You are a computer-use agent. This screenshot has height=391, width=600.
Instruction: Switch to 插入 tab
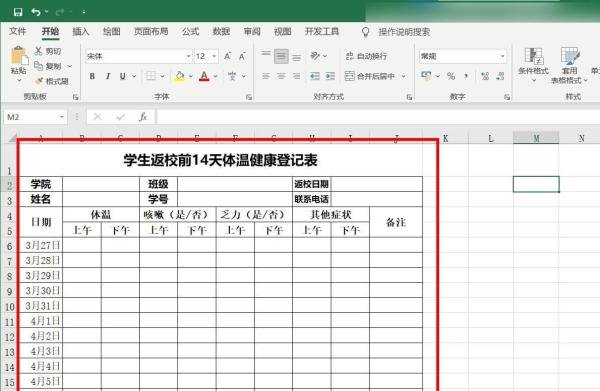(x=81, y=31)
